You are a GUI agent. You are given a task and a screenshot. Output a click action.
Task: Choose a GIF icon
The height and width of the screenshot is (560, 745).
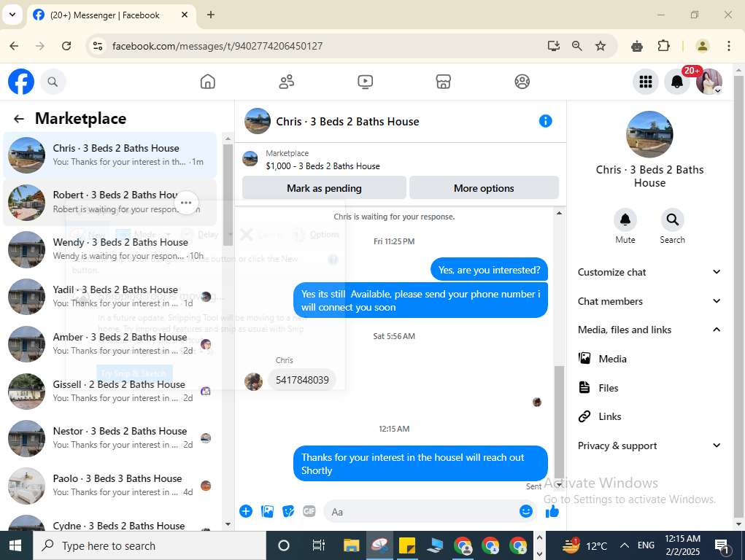309,512
